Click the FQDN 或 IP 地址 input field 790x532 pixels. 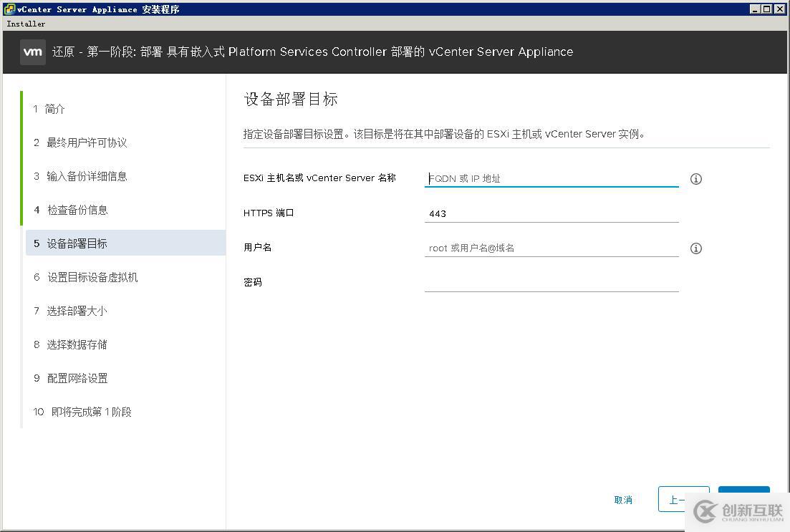coord(551,178)
